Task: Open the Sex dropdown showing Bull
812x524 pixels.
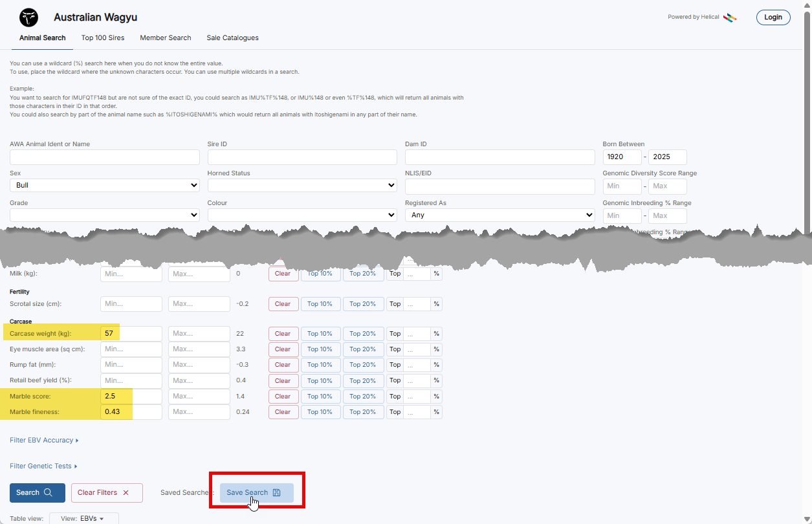Action: 105,186
